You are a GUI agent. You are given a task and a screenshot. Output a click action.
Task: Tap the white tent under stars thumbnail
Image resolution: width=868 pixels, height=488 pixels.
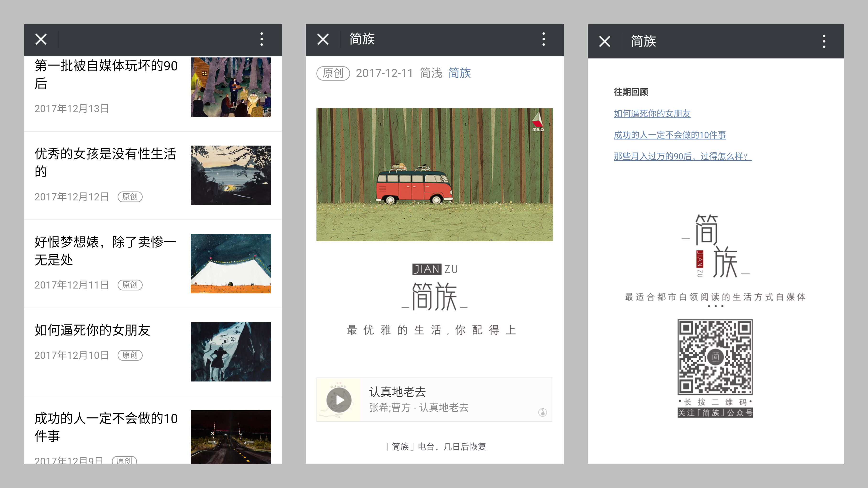click(231, 264)
